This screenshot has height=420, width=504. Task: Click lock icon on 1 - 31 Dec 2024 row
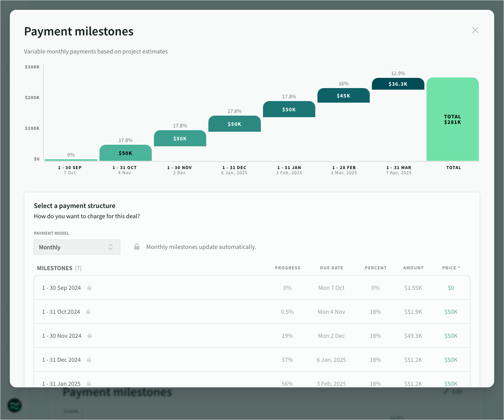(x=89, y=359)
